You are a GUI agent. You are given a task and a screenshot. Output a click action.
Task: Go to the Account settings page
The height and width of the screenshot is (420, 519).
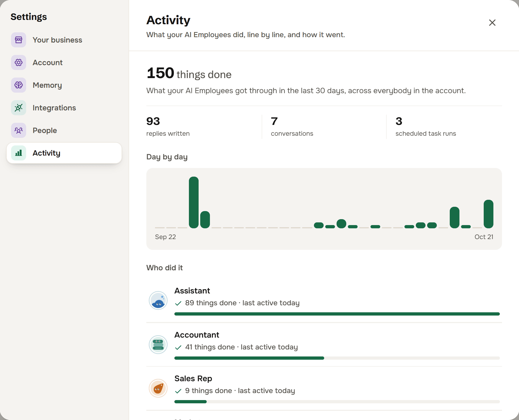pos(64,62)
